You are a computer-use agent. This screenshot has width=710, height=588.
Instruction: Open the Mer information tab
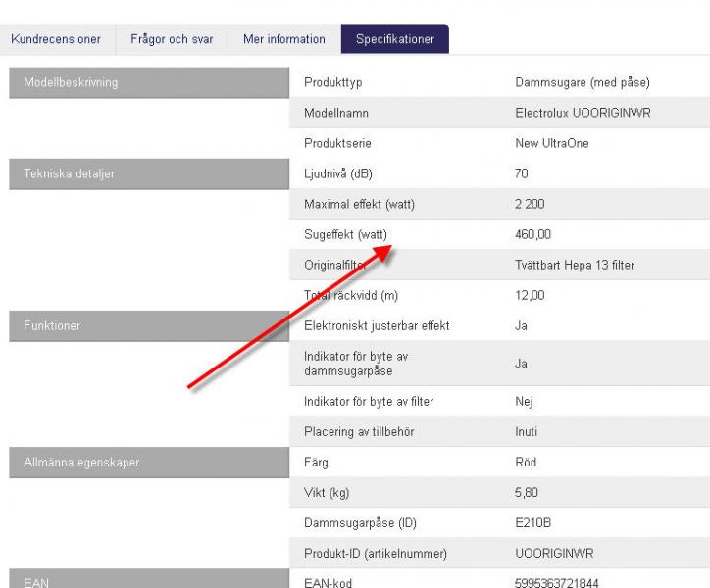284,39
